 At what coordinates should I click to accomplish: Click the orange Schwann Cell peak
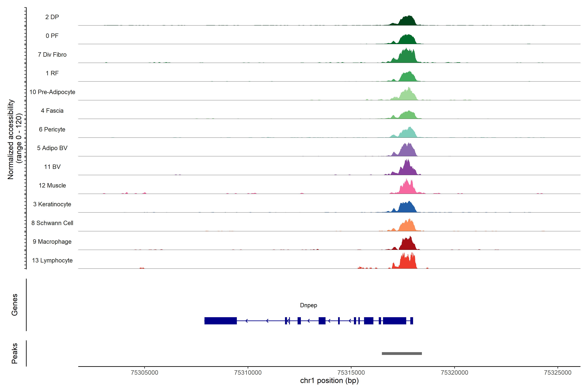coord(408,226)
